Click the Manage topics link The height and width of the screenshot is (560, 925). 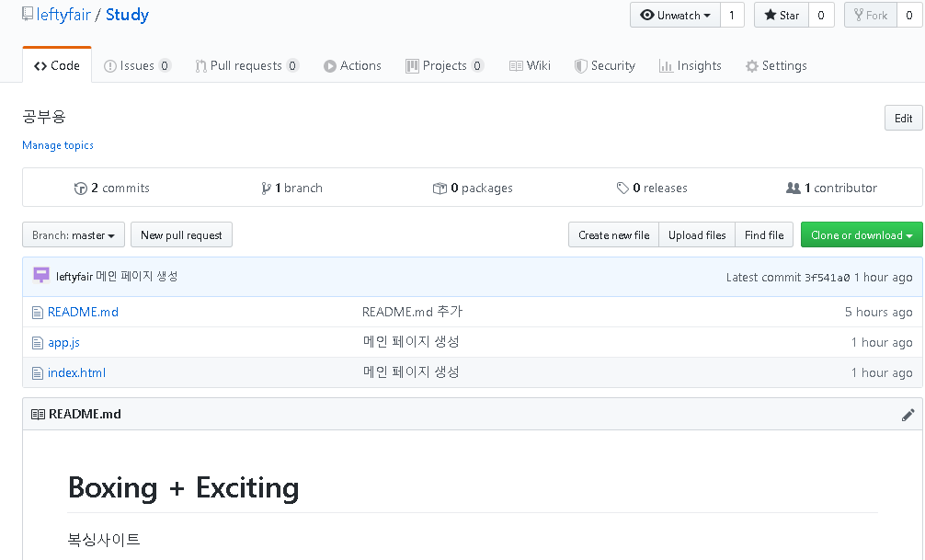[x=58, y=145]
